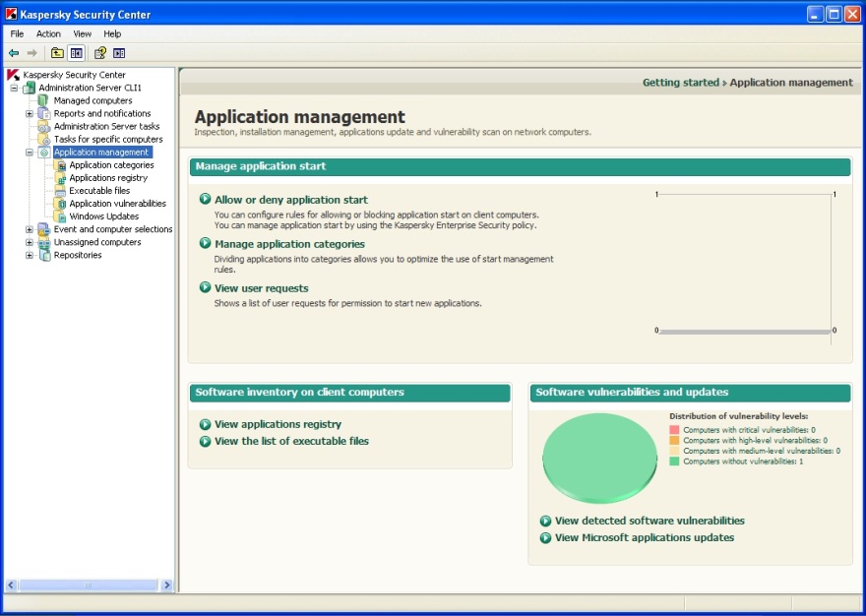Click the tree pane horizontal scrollbar thumb
Screen dimensions: 866x616
[88, 585]
